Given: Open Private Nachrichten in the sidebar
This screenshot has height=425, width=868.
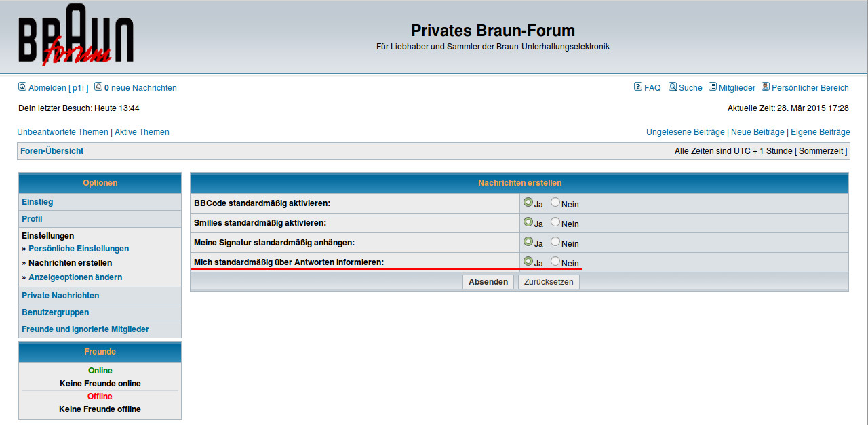Looking at the screenshot, I should [60, 296].
